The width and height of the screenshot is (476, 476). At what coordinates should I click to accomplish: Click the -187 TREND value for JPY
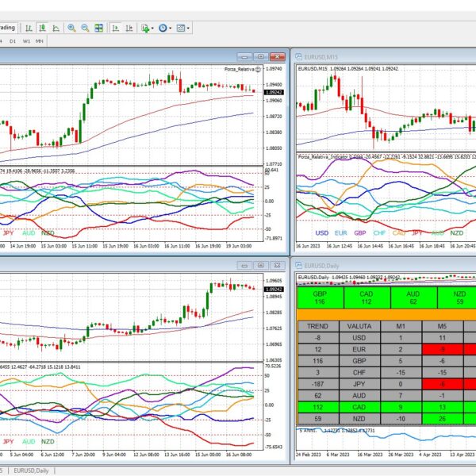(x=318, y=384)
